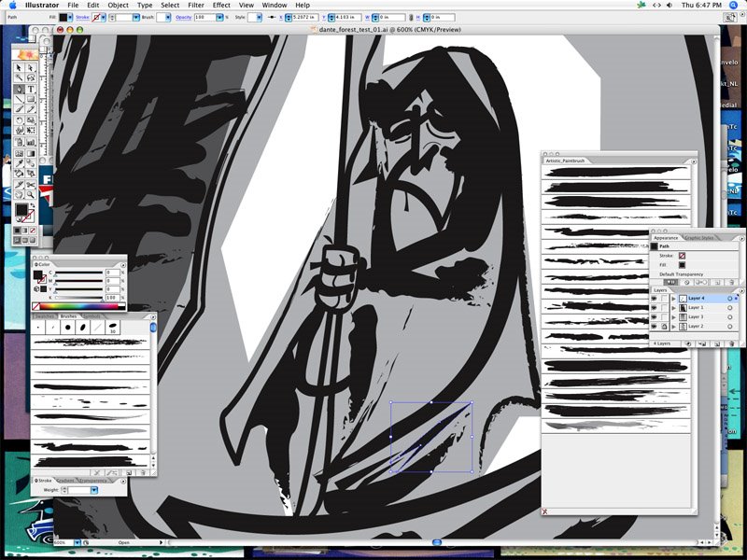747x560 pixels.
Task: Select the Pencil tool
Action: pyautogui.click(x=31, y=109)
